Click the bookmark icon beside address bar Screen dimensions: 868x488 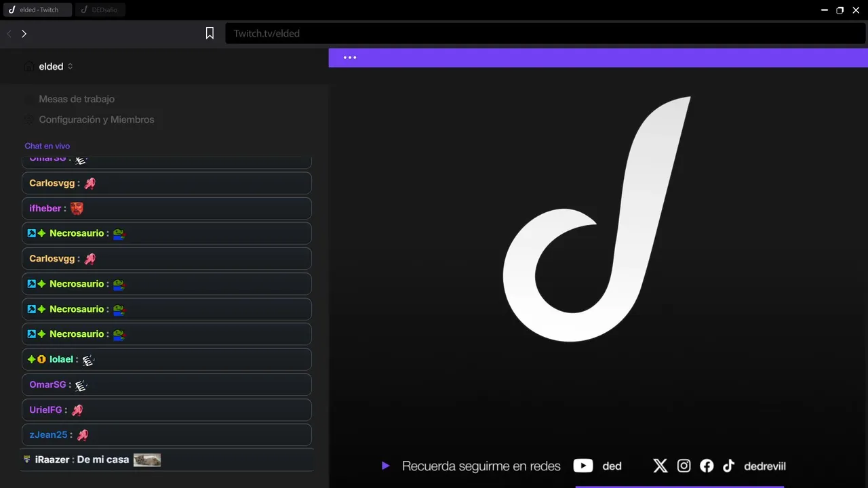point(210,33)
